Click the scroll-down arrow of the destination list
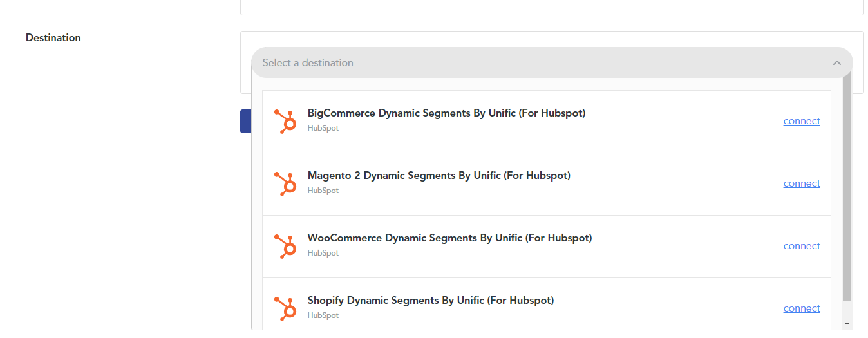868x338 pixels. pos(847,324)
